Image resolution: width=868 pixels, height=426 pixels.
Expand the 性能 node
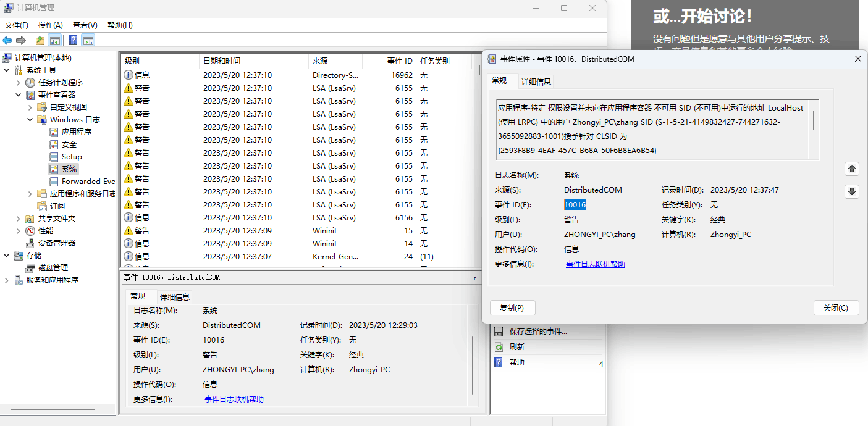(18, 231)
